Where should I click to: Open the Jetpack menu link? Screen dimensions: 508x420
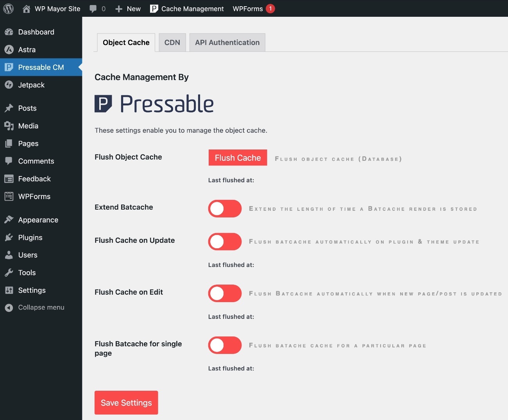(x=31, y=85)
